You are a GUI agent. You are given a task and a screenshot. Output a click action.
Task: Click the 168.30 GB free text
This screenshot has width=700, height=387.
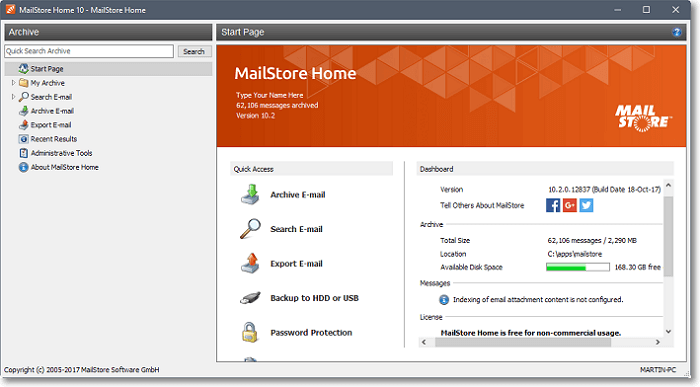click(638, 267)
